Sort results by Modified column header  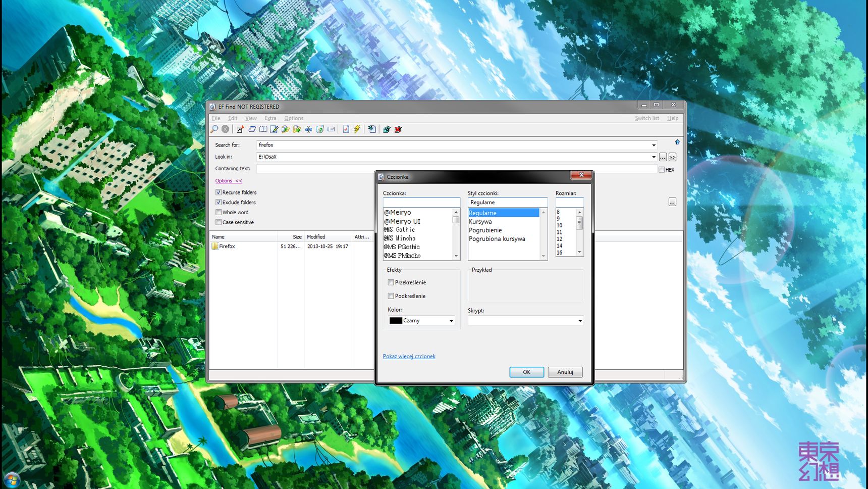tap(328, 237)
